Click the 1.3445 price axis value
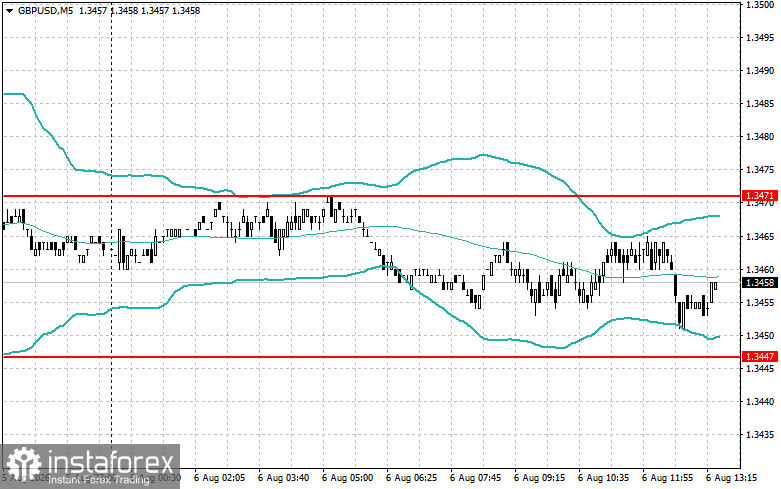The image size is (781, 489). [x=760, y=368]
